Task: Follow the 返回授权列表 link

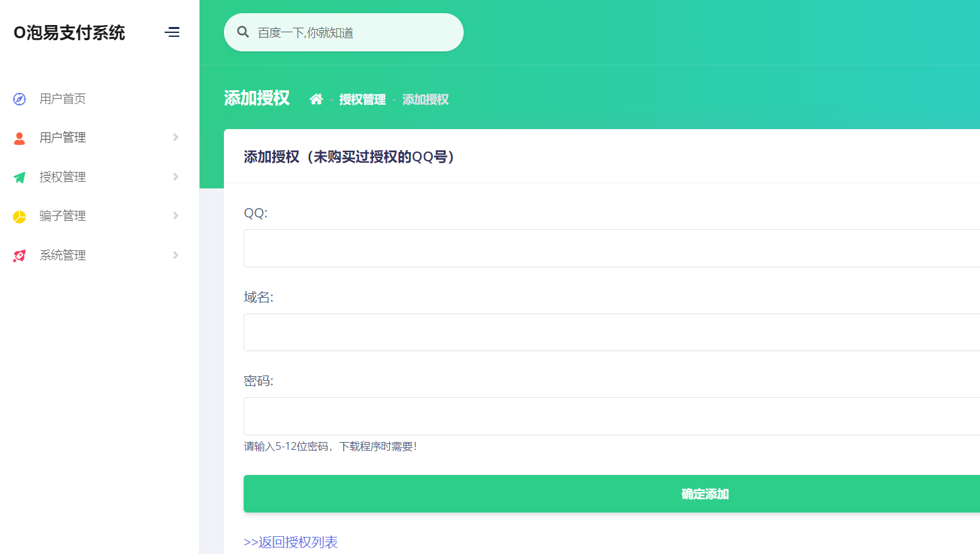Action: coord(290,542)
